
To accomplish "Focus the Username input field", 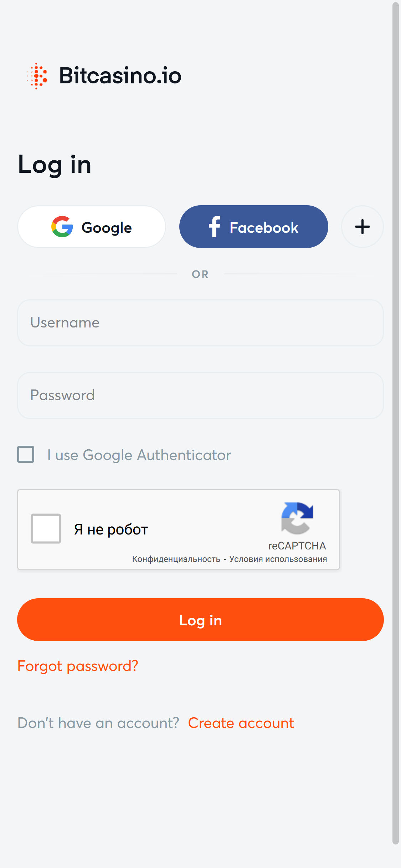I will (x=200, y=323).
